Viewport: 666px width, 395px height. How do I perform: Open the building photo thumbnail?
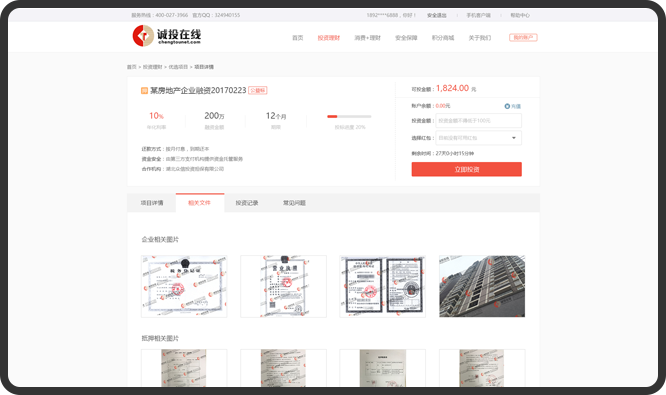[x=482, y=286]
